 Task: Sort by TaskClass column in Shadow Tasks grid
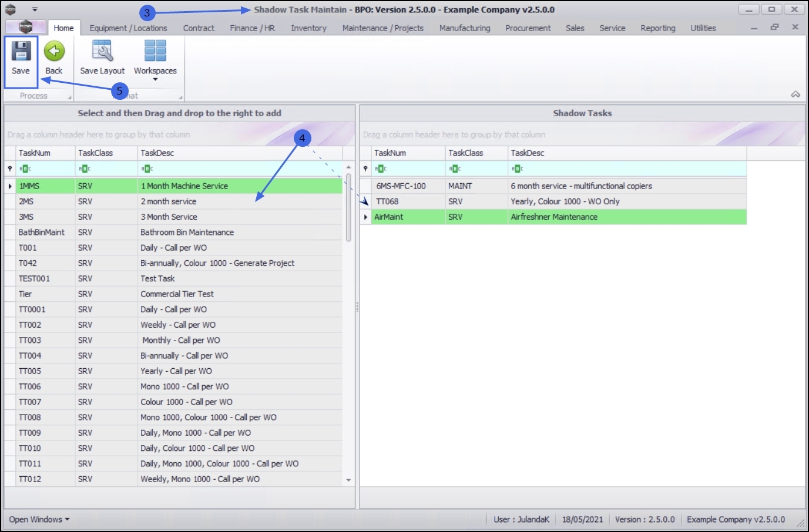click(477, 153)
